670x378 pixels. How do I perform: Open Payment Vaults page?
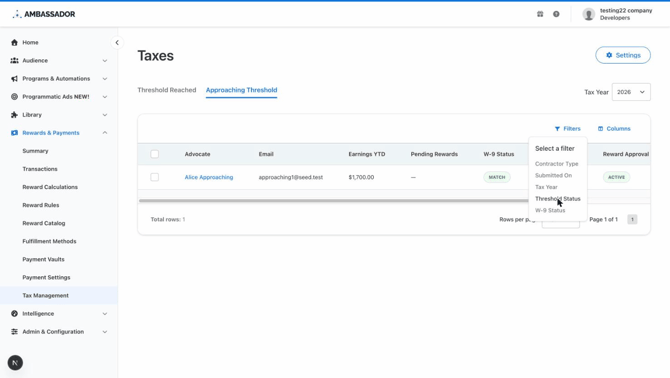43,259
